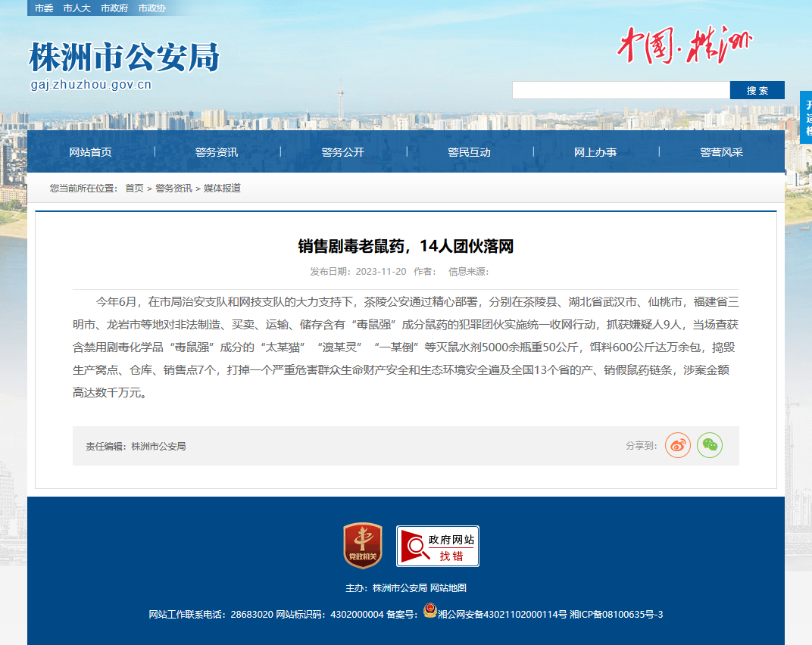
Task: Click 首页 in breadcrumb path
Action: 135,188
